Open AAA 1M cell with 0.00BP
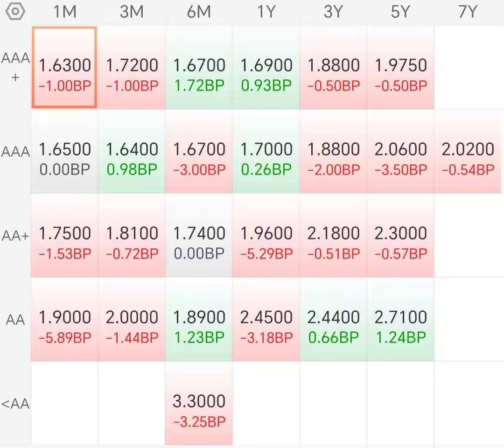Image resolution: width=504 pixels, height=448 pixels. pos(64,152)
